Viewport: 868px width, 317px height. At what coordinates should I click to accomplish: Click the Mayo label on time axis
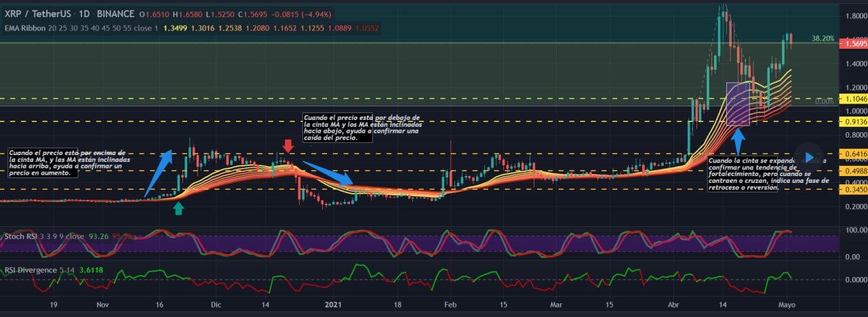pos(787,305)
